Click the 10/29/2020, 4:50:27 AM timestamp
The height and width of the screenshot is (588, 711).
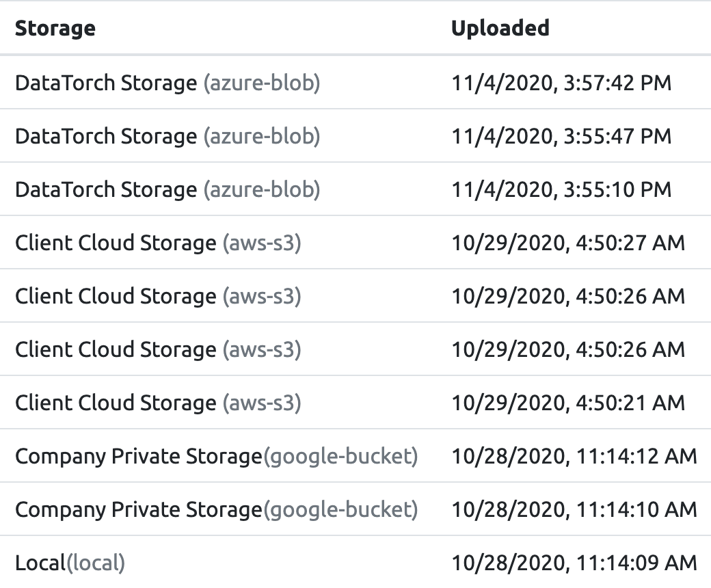pos(568,243)
